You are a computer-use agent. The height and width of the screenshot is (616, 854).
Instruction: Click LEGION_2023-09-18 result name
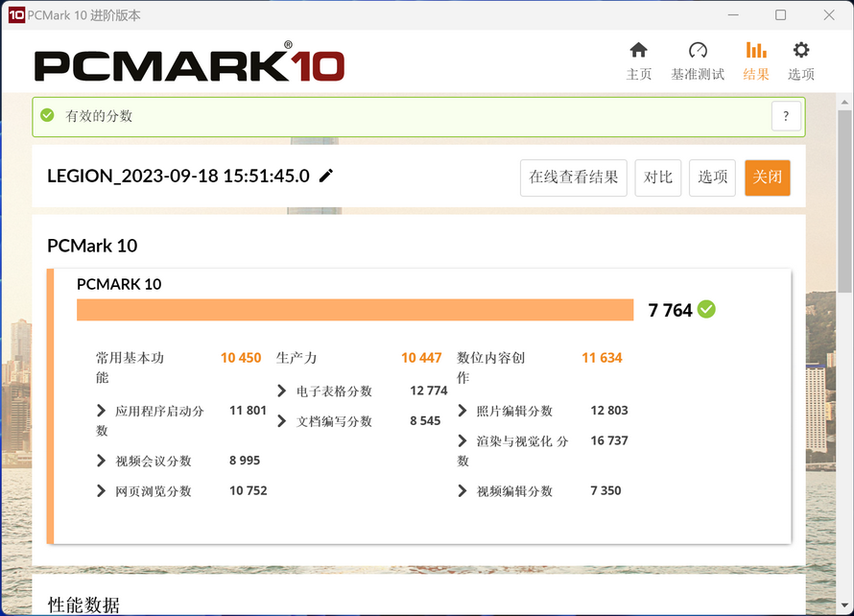[178, 176]
